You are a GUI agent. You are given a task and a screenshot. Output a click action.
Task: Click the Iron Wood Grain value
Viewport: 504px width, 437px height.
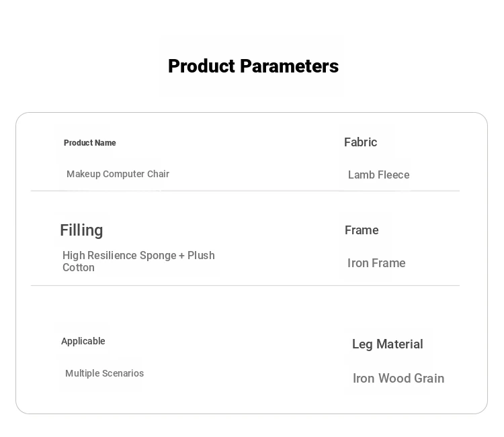(398, 378)
